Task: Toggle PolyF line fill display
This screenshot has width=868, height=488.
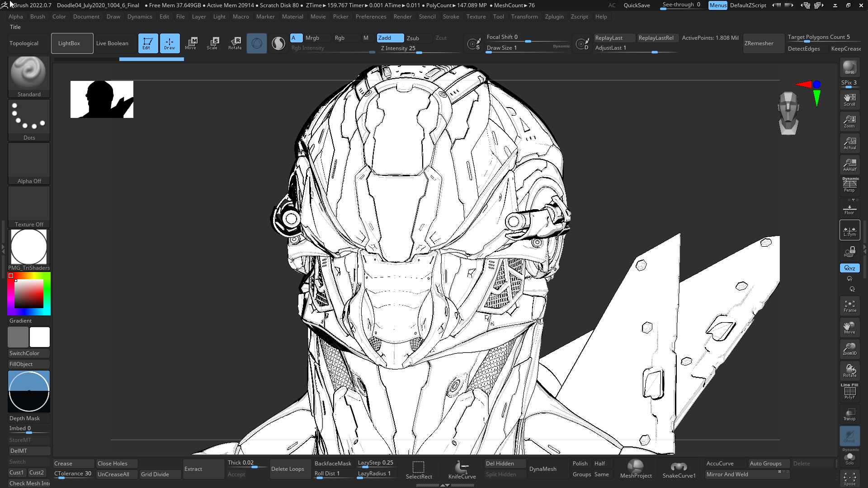Action: coord(849,392)
